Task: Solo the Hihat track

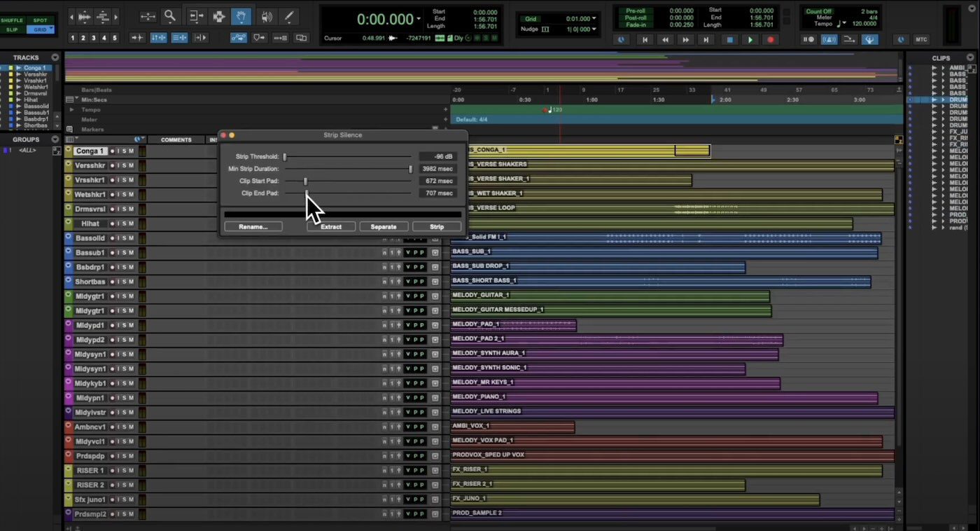Action: tap(125, 223)
